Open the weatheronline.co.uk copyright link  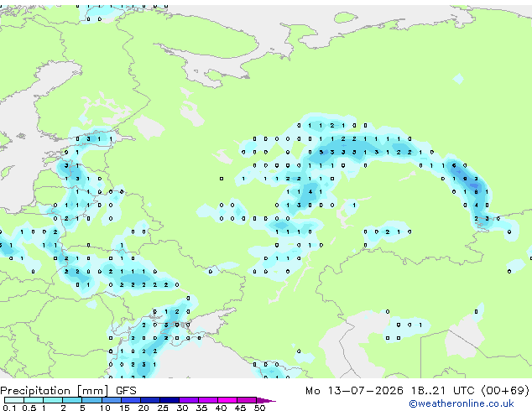tap(462, 403)
